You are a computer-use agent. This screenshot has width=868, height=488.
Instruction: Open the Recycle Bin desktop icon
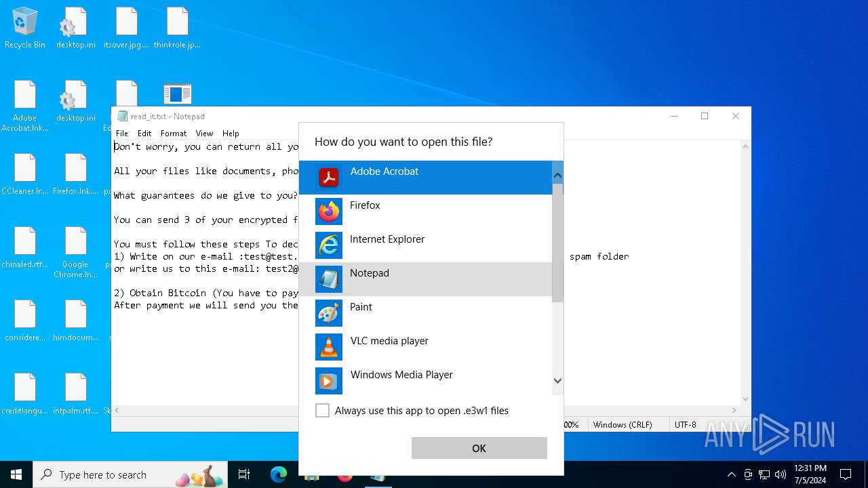[25, 28]
